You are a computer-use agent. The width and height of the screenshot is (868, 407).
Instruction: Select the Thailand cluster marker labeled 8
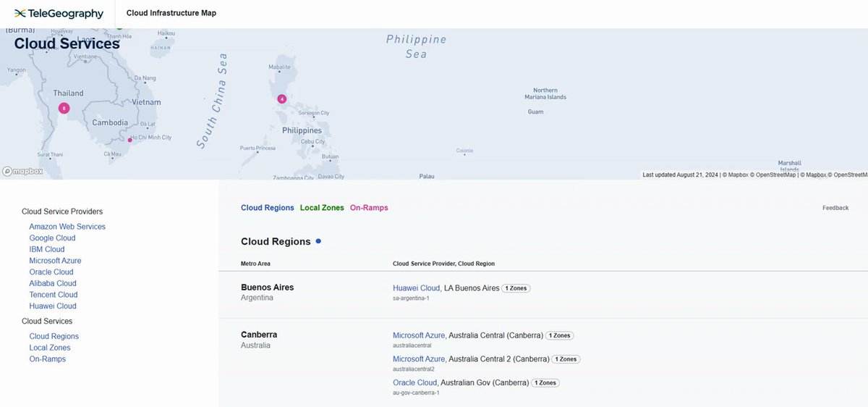[x=64, y=108]
